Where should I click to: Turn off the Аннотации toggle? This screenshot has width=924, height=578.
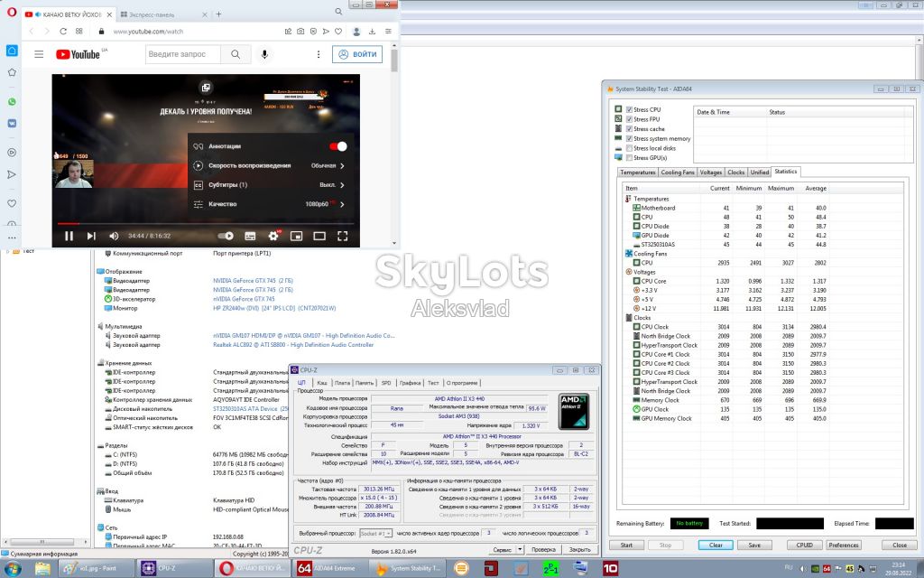pyautogui.click(x=338, y=146)
